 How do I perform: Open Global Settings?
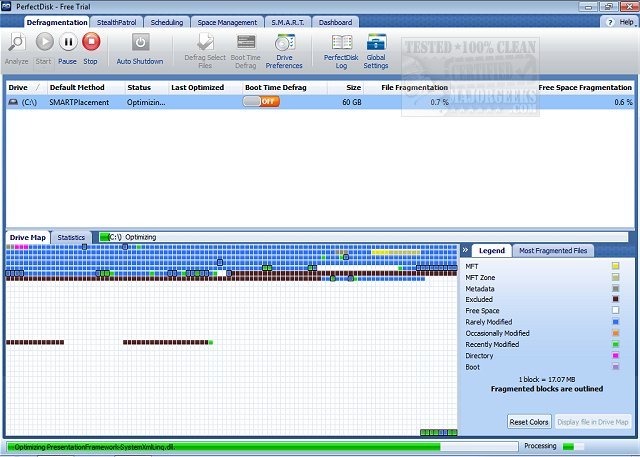click(x=377, y=43)
